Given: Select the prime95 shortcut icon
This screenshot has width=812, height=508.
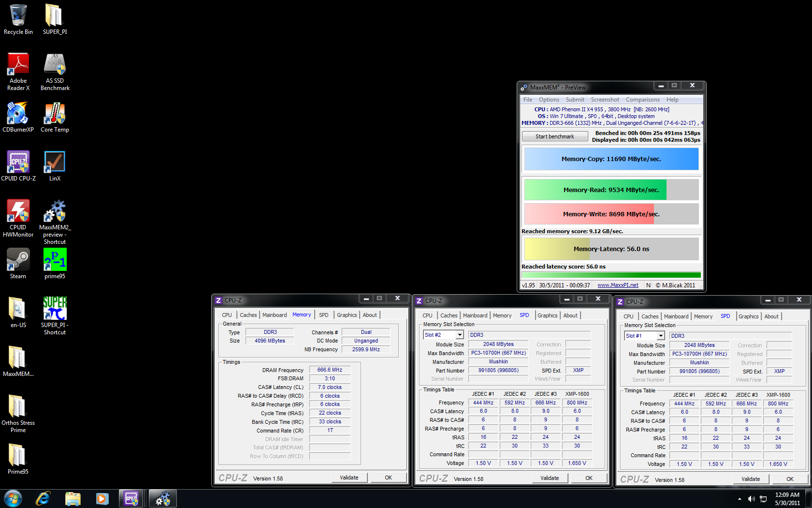Looking at the screenshot, I should (x=55, y=264).
